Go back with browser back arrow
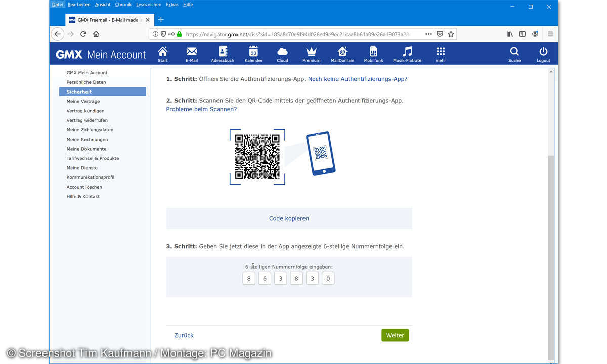The image size is (607, 364). tap(58, 34)
